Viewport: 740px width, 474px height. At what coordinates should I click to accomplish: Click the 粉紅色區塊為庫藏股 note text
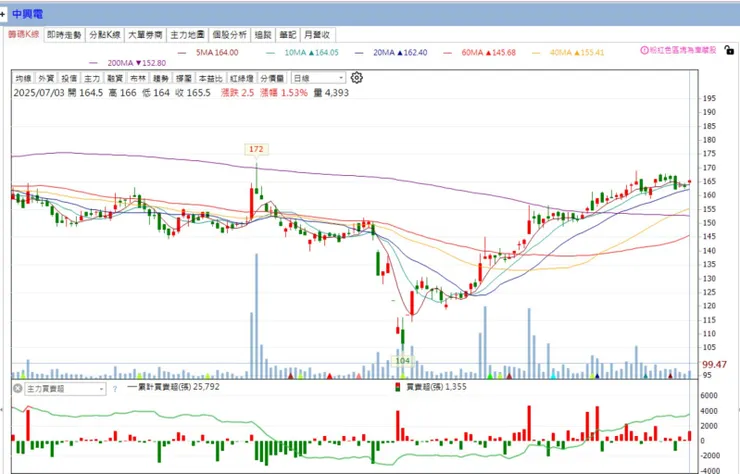pyautogui.click(x=683, y=50)
